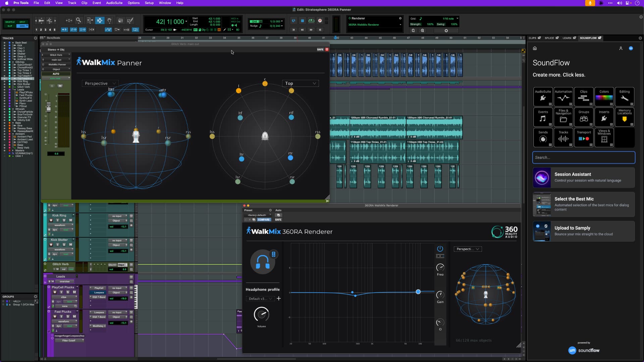Open the Default v3 headphone profile dropdown
The width and height of the screenshot is (644, 362).
point(260,299)
